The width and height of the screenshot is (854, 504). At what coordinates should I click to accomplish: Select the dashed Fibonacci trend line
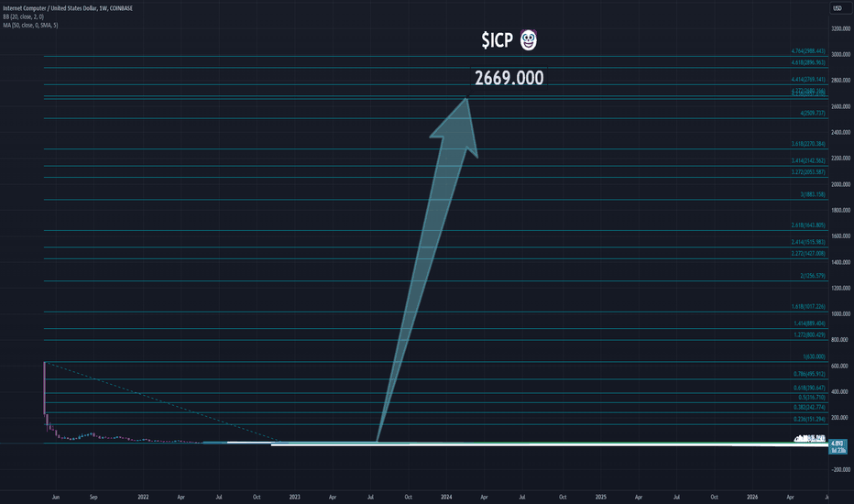[x=162, y=401]
